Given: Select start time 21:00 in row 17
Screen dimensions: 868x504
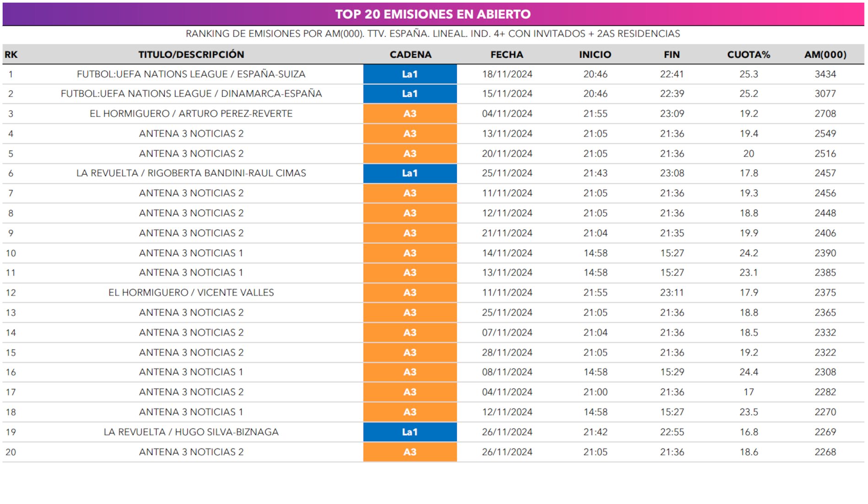Looking at the screenshot, I should point(595,392).
